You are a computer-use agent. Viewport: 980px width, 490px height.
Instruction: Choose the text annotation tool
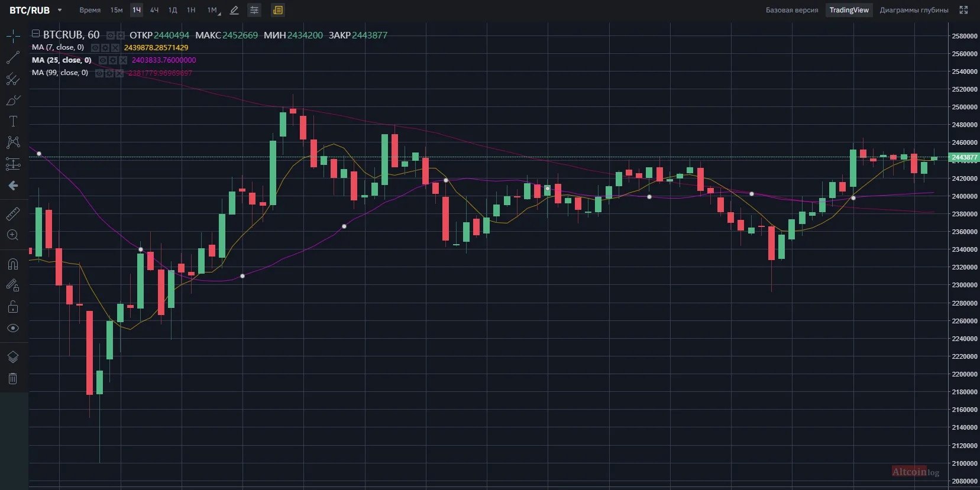pos(13,122)
